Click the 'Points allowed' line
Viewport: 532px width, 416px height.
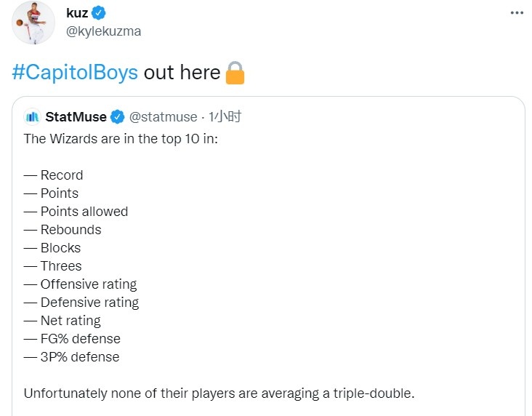tap(76, 212)
